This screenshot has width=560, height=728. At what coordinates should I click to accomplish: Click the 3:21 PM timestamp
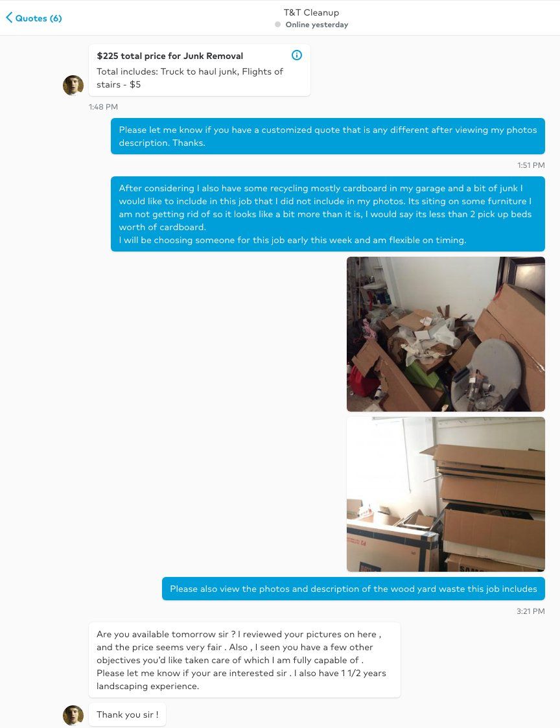(x=531, y=611)
